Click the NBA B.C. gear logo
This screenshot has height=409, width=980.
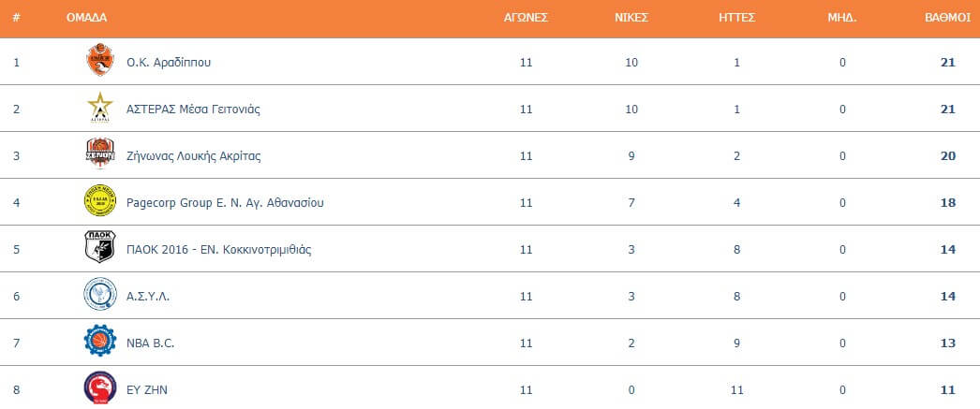[x=100, y=341]
